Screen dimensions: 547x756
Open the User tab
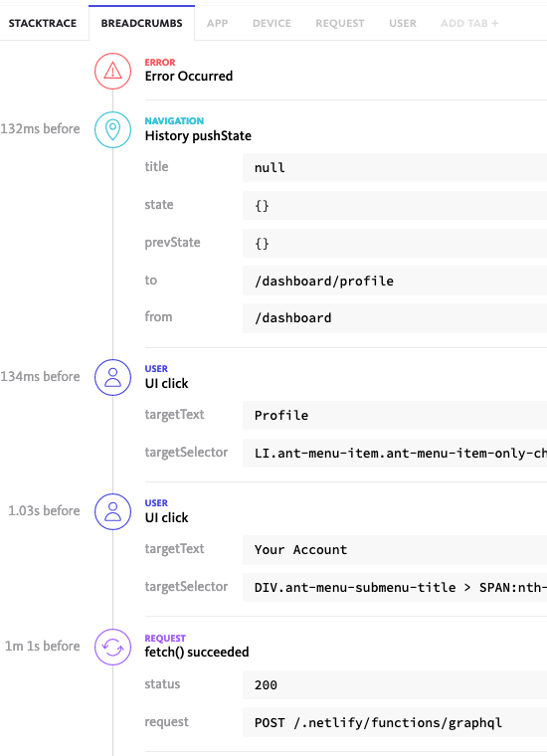click(403, 23)
